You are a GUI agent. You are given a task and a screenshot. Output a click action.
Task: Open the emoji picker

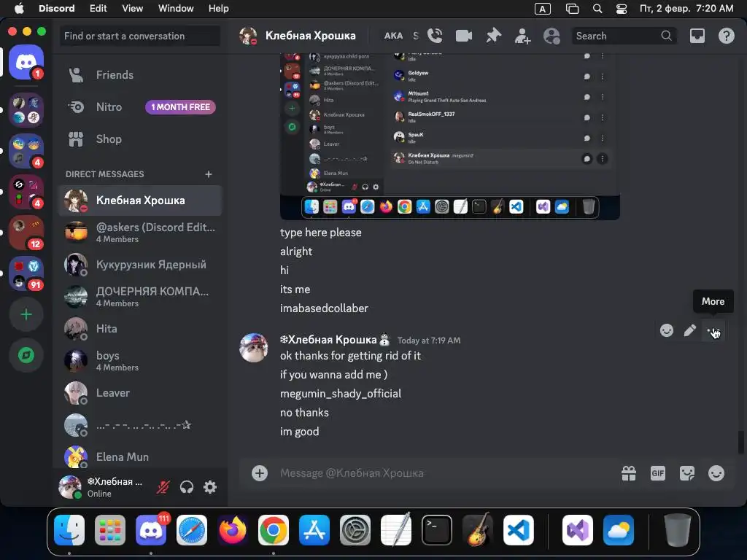(x=716, y=472)
